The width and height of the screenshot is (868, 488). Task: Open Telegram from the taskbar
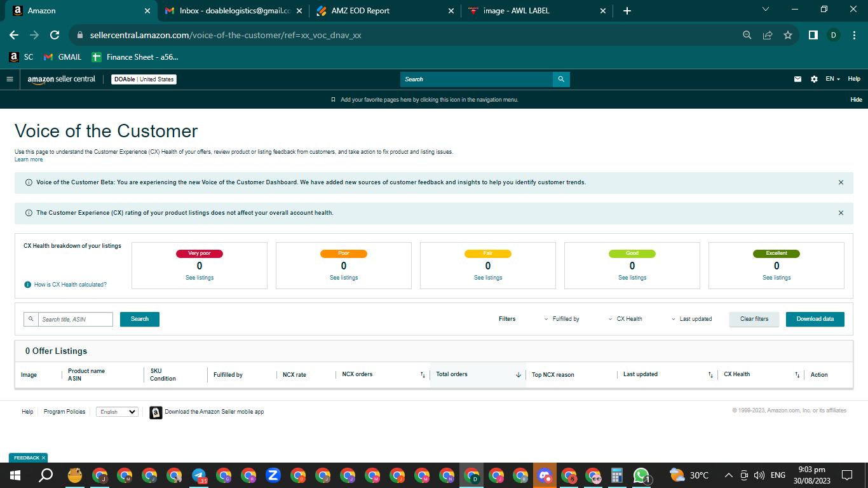pos(199,475)
